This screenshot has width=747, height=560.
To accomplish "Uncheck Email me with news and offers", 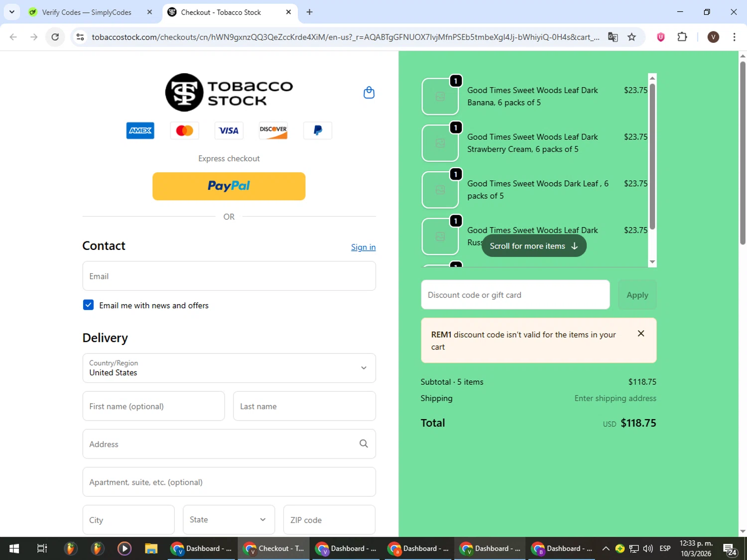I will pos(88,305).
